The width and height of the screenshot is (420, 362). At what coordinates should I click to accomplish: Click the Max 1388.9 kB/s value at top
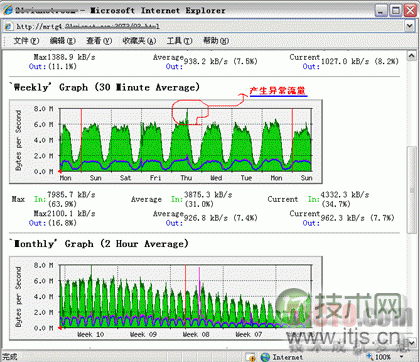pos(71,61)
